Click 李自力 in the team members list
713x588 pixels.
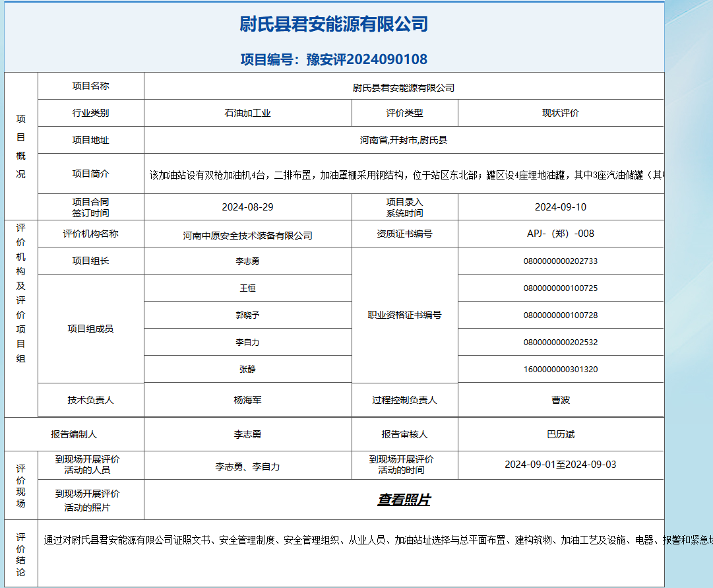click(248, 343)
